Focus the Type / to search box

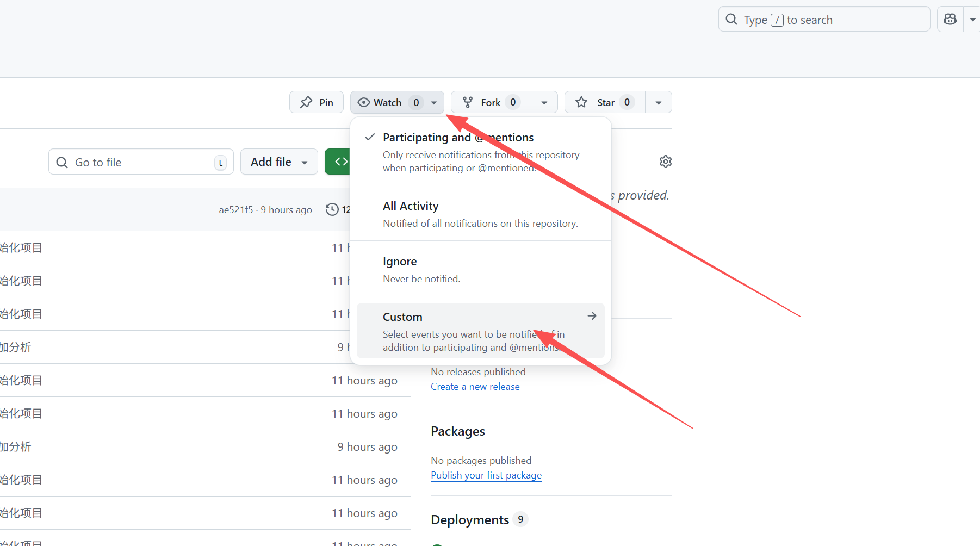[x=824, y=20]
